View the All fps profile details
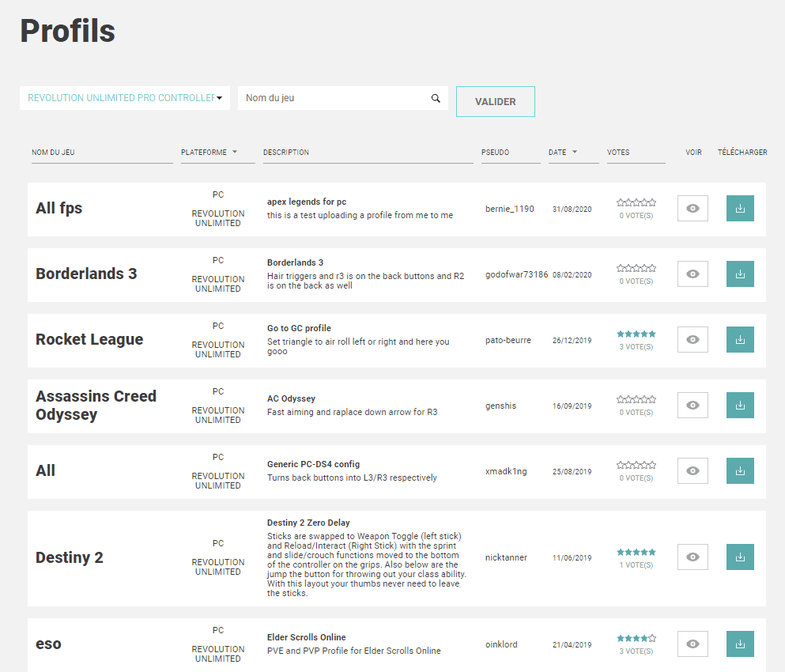This screenshot has width=785, height=672. point(693,209)
